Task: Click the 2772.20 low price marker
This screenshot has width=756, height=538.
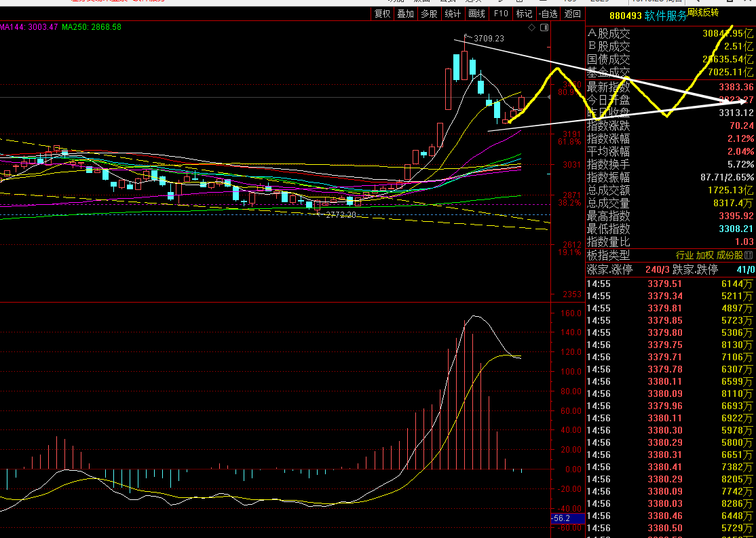Action: [341, 215]
